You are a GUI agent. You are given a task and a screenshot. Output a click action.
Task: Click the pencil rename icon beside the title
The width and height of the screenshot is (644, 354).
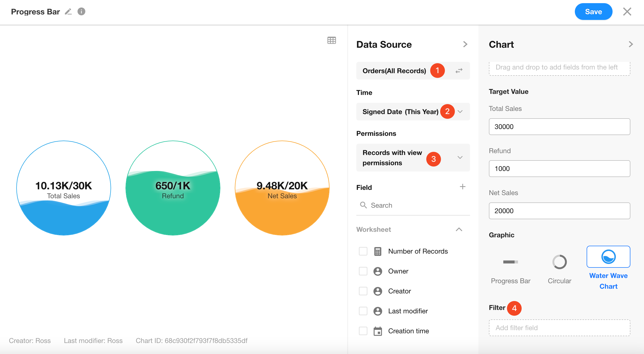pyautogui.click(x=68, y=12)
